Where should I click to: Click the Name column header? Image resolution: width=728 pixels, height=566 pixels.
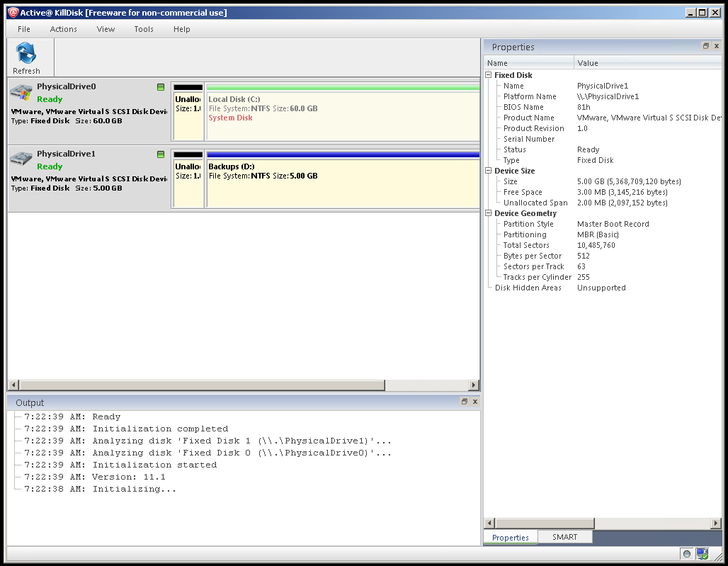pos(529,63)
